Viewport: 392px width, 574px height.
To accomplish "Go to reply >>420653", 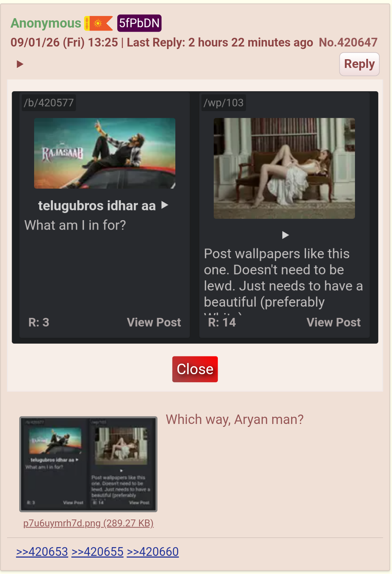I will tap(42, 552).
